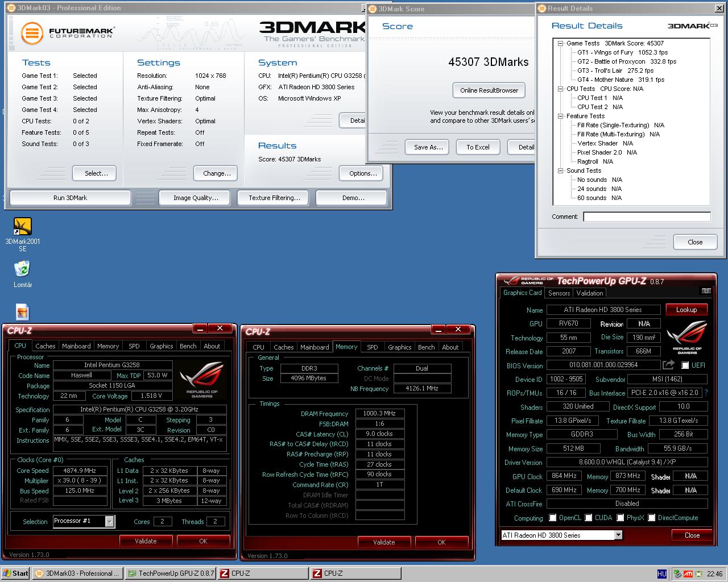728x582 pixels.
Task: Collapse the CPU Tests tree node
Action: pyautogui.click(x=560, y=89)
